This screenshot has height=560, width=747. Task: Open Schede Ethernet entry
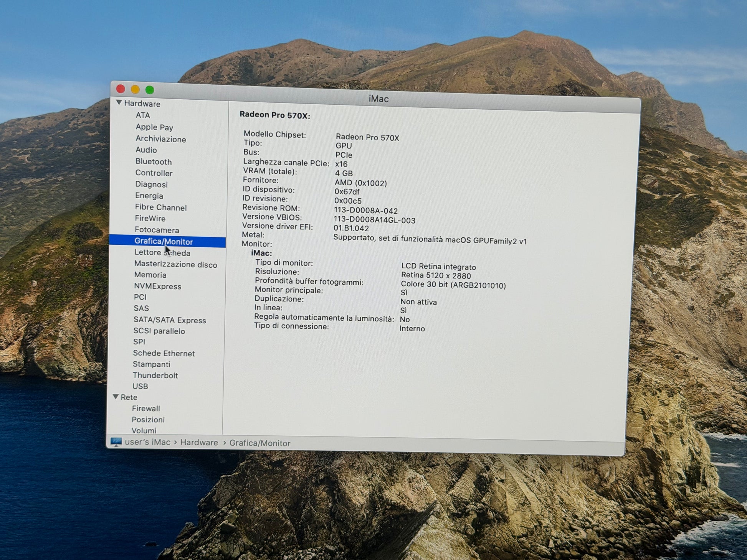(164, 353)
